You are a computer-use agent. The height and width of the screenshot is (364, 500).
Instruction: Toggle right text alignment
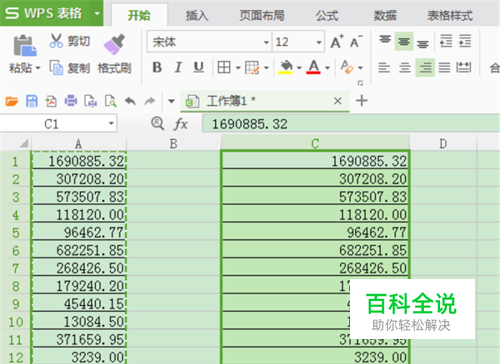pyautogui.click(x=425, y=68)
